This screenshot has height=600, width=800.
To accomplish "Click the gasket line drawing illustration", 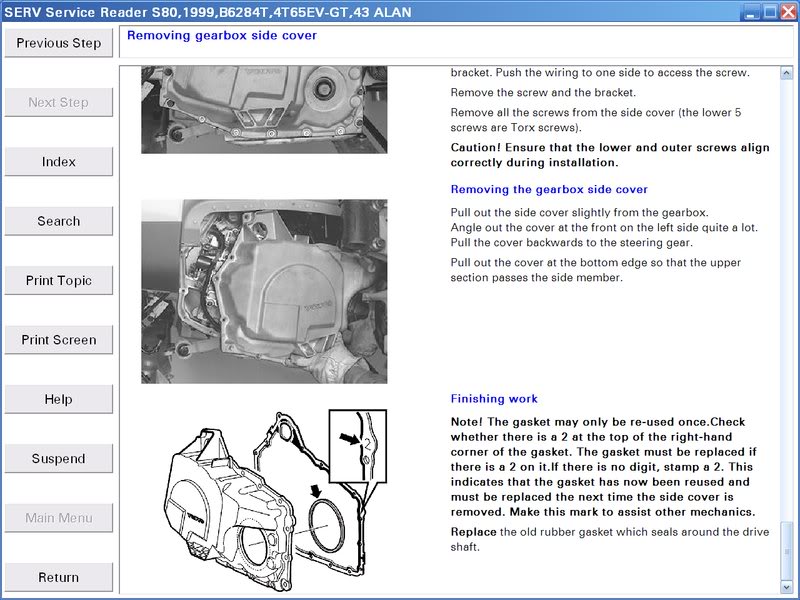I will tap(276, 500).
